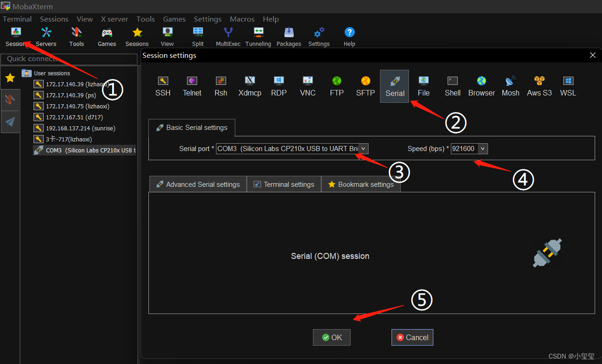This screenshot has height=364, width=602.
Task: Choose Browser session type
Action: pos(482,86)
